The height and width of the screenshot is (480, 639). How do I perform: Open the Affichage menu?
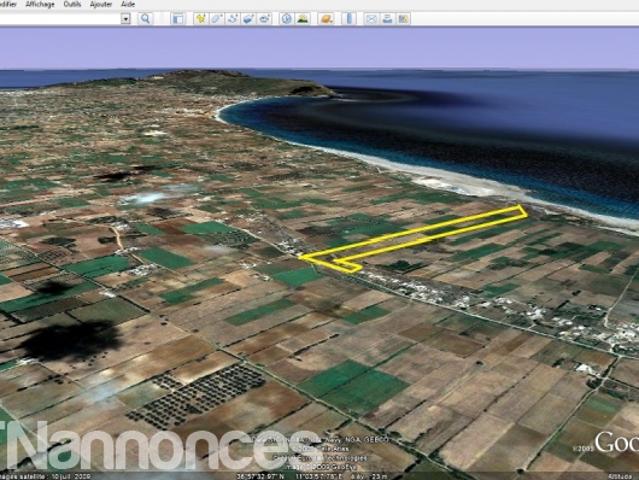[x=40, y=4]
